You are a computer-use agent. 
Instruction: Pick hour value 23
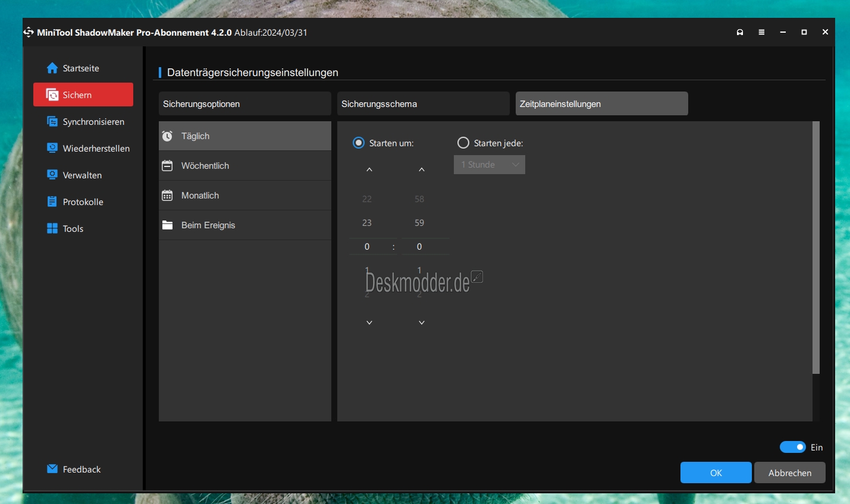coord(367,223)
